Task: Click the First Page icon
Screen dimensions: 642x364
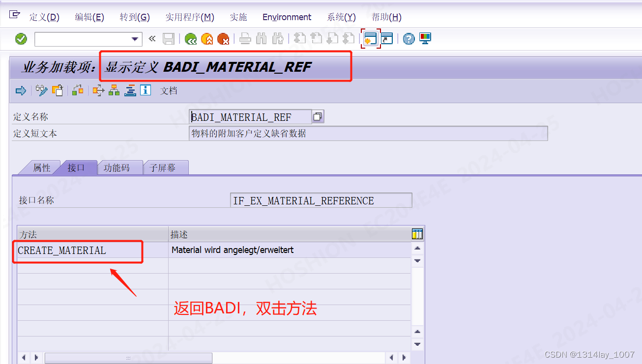Action: coord(300,39)
